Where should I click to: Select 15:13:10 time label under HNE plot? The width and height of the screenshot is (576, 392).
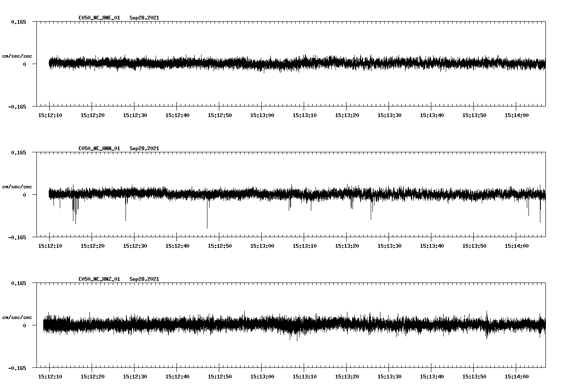[305, 115]
